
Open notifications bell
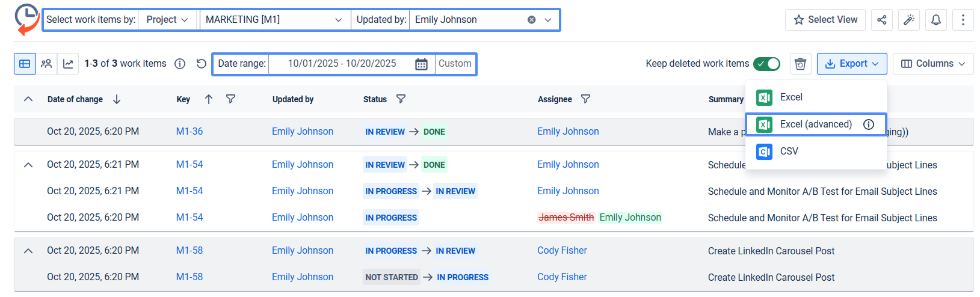coord(936,20)
